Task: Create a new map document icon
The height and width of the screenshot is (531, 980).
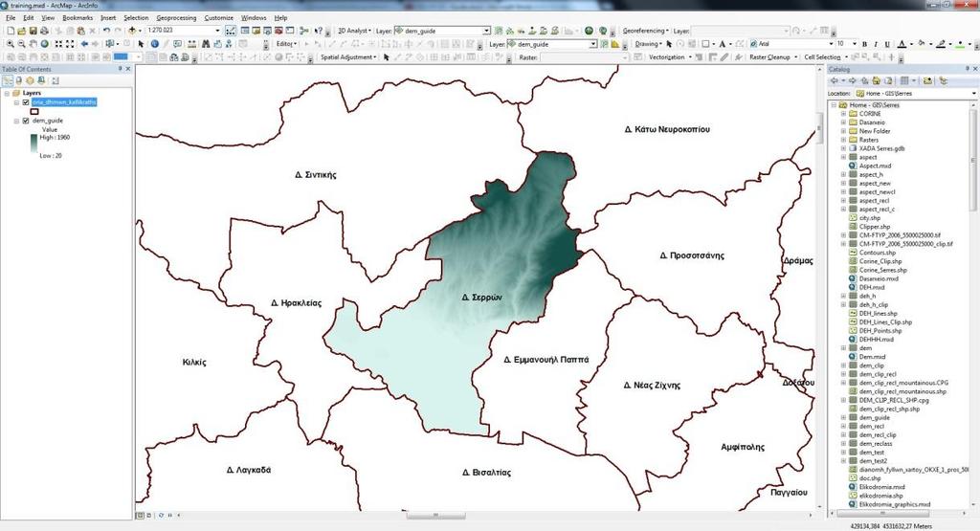Action: tap(10, 31)
